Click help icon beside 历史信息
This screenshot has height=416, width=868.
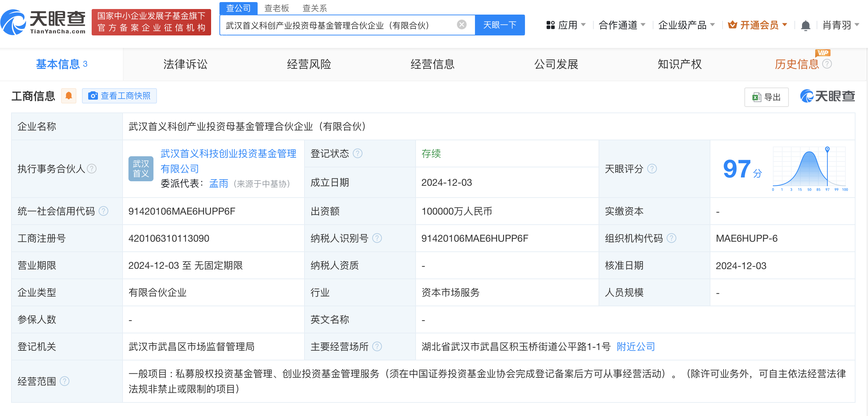[x=827, y=64]
